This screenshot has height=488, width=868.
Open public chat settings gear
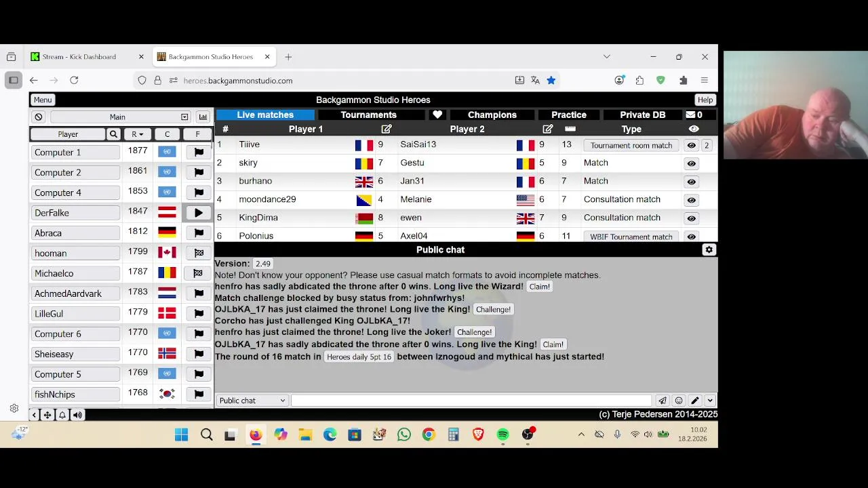point(709,249)
